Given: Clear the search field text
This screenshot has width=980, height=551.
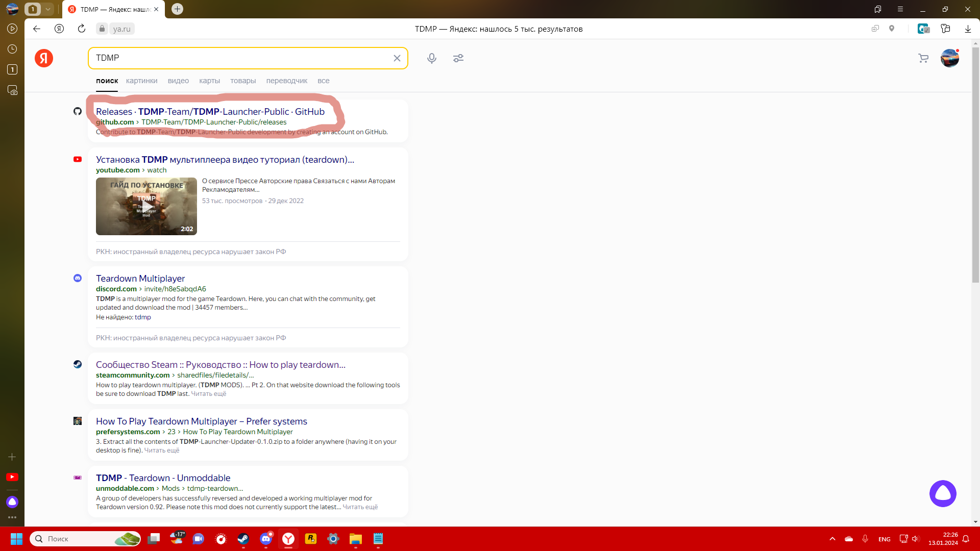Looking at the screenshot, I should [397, 58].
